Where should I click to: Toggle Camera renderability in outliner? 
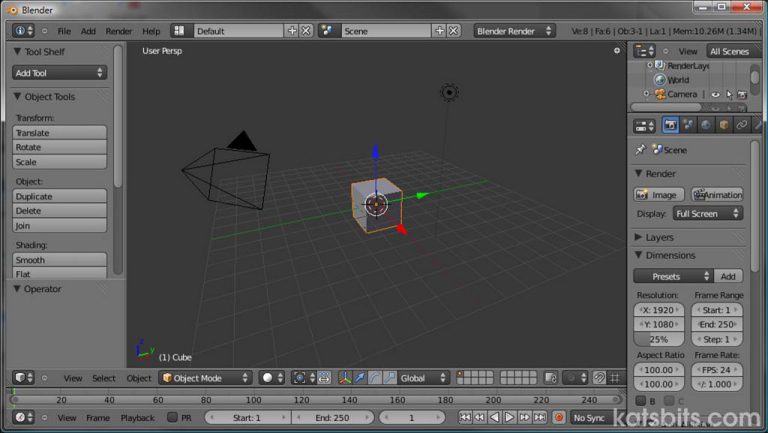[x=741, y=94]
